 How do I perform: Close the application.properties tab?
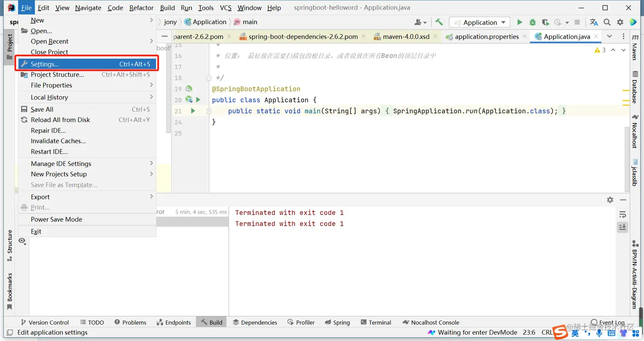point(524,37)
